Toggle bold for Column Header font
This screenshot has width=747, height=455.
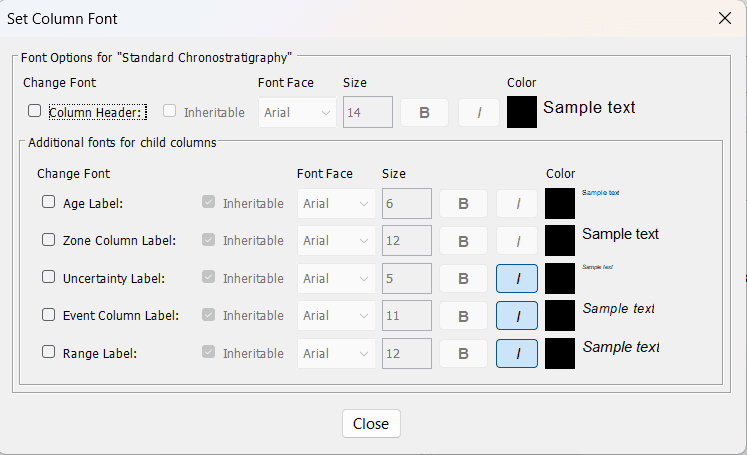coord(424,113)
